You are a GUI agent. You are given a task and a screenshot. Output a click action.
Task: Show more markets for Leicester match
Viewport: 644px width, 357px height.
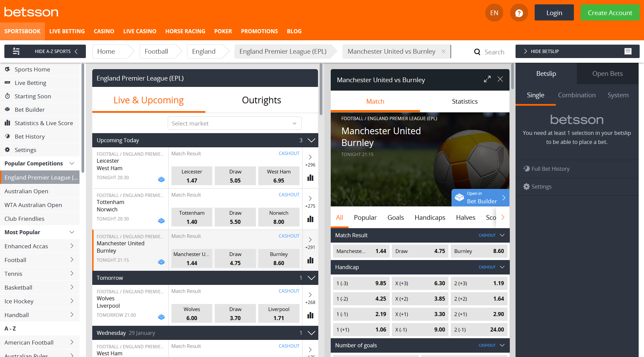point(310,161)
